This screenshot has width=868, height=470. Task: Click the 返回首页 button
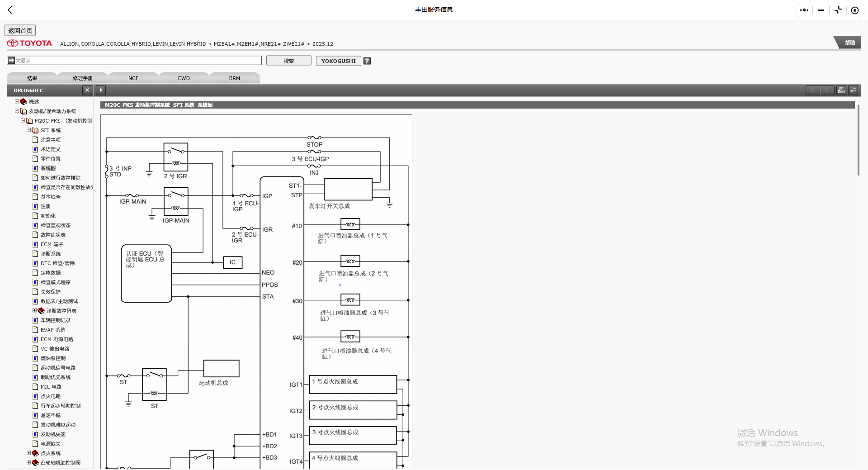coord(20,30)
